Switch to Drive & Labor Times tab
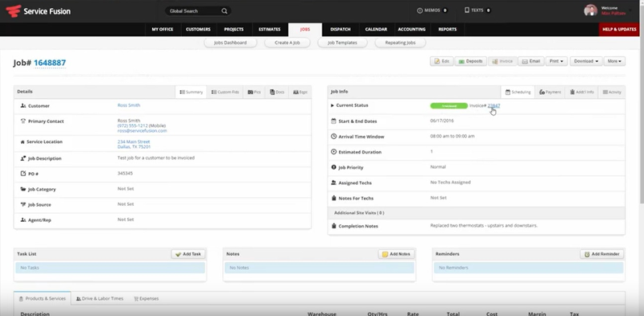Image resolution: width=644 pixels, height=316 pixels. pos(100,298)
